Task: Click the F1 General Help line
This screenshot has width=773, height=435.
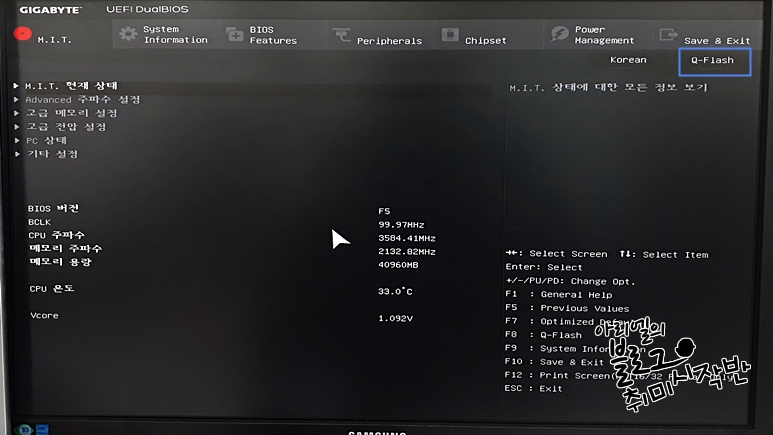Action: coord(559,294)
